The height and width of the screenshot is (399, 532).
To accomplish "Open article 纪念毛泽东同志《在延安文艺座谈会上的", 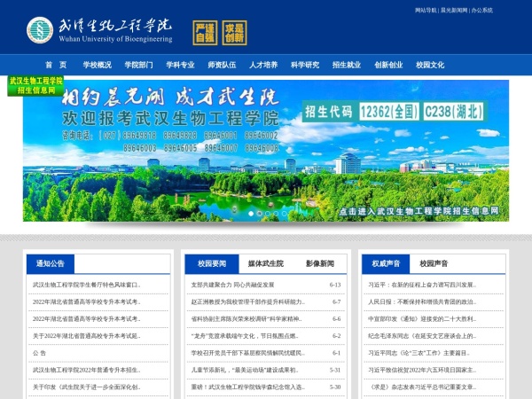I will tap(422, 336).
